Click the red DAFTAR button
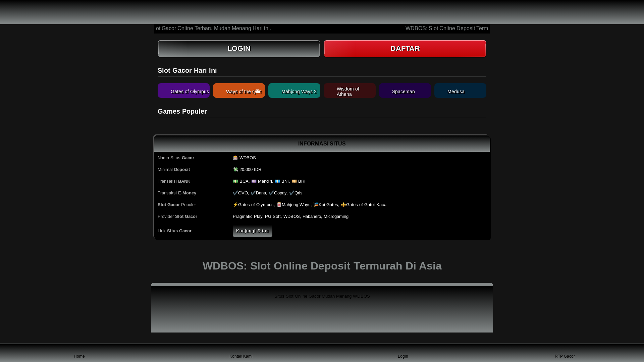This screenshot has width=644, height=362. click(x=405, y=49)
